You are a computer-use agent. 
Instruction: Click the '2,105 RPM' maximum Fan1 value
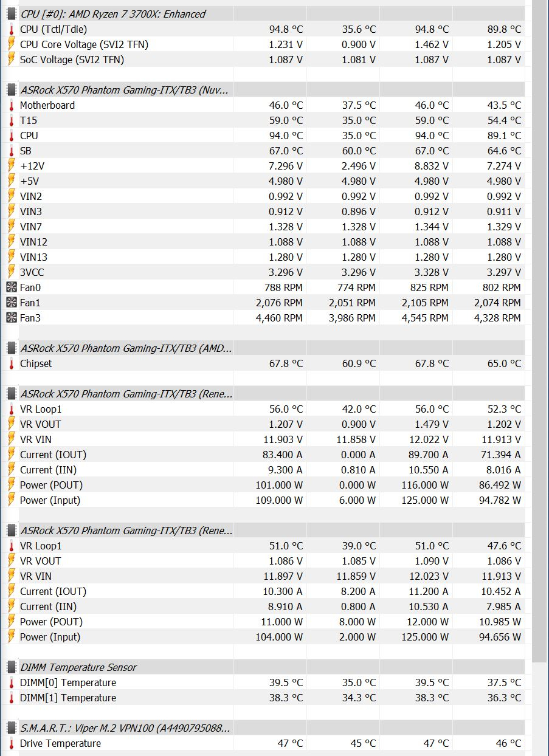pos(425,302)
